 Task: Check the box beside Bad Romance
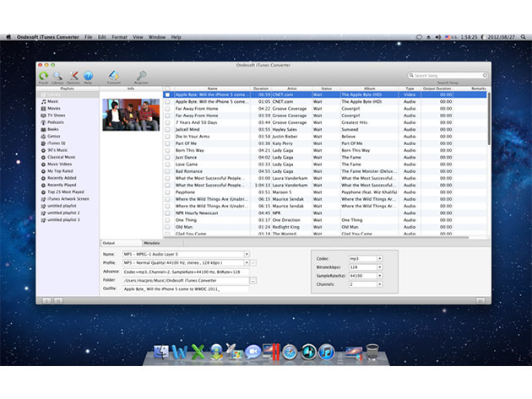click(x=168, y=172)
